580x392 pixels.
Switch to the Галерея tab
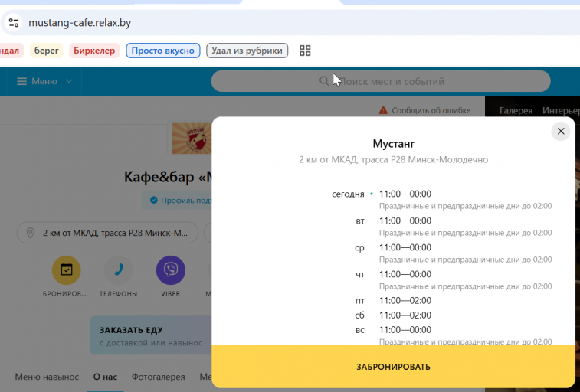[x=516, y=110]
